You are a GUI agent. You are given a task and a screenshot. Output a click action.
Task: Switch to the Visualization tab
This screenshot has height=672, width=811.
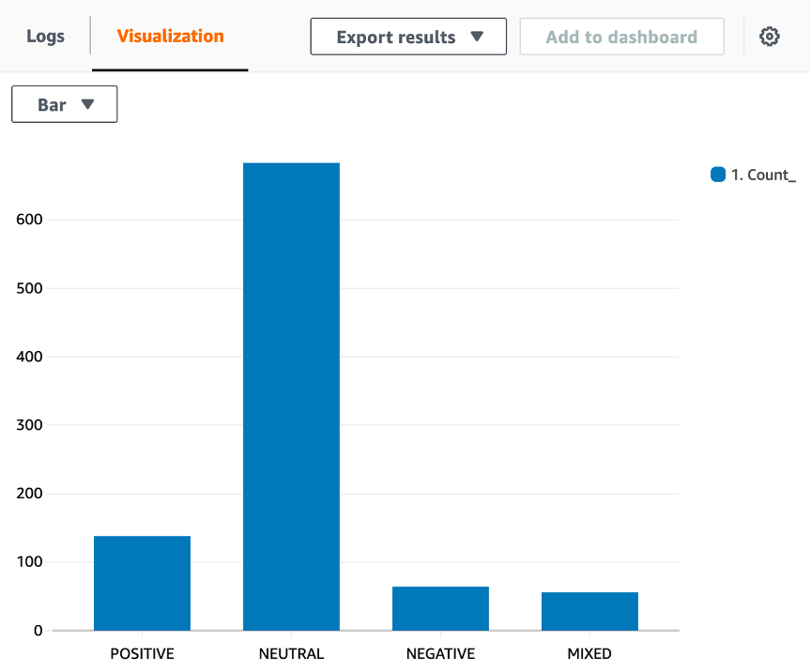[x=170, y=36]
